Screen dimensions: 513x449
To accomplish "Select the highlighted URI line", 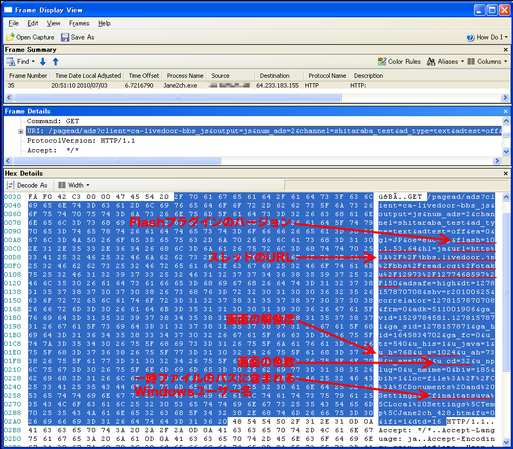I will tap(264, 131).
